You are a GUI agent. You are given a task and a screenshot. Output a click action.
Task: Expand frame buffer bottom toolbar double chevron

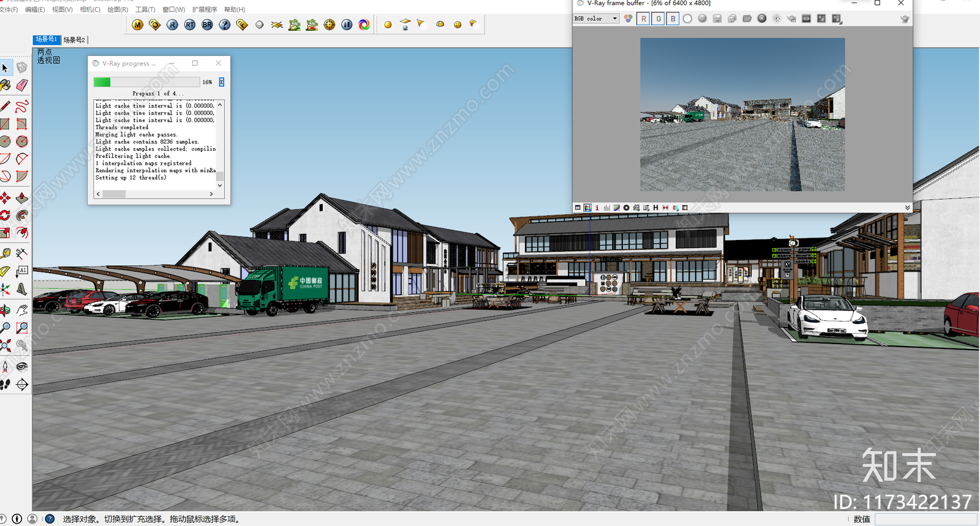[x=907, y=208]
